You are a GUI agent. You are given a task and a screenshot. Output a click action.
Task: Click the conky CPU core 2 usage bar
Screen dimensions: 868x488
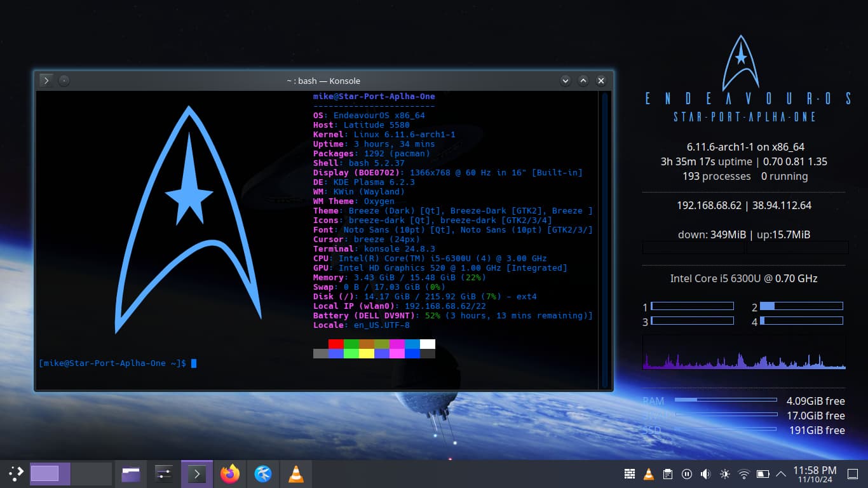coord(801,306)
